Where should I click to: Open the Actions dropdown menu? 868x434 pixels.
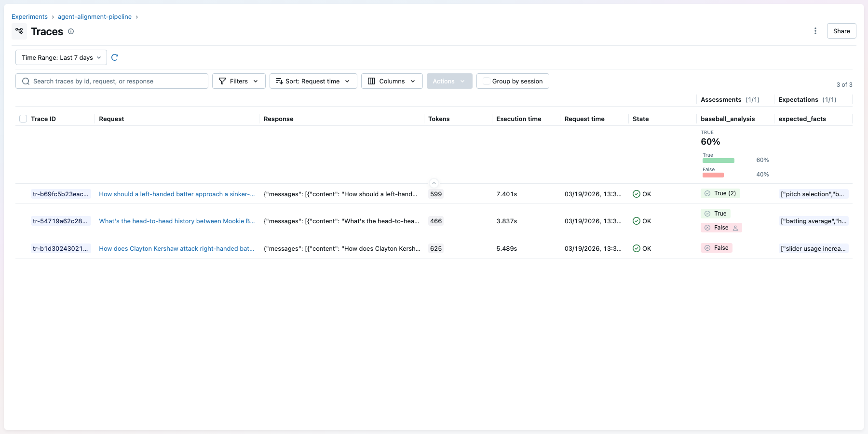pyautogui.click(x=449, y=81)
